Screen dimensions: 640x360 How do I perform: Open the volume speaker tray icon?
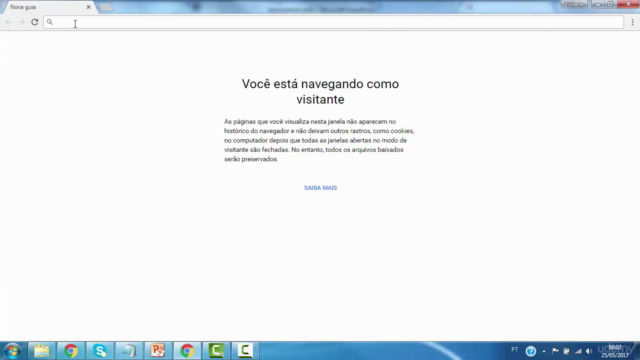pyautogui.click(x=589, y=351)
